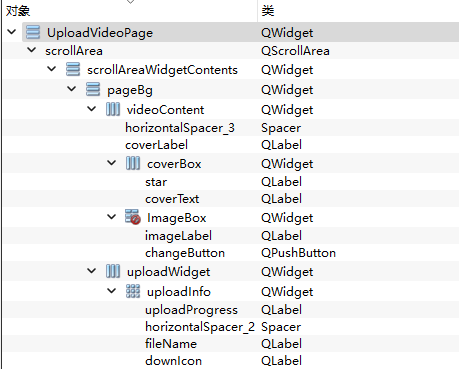Select the fileName object
This screenshot has width=459, height=369.
point(171,344)
